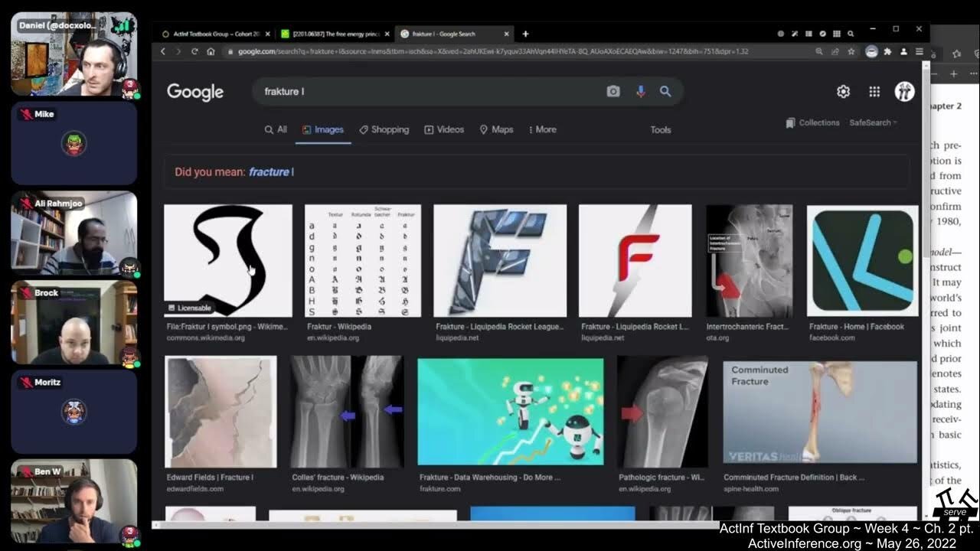
Task: Open the Fraktur Wikipedia alphabet table image
Action: click(x=363, y=260)
